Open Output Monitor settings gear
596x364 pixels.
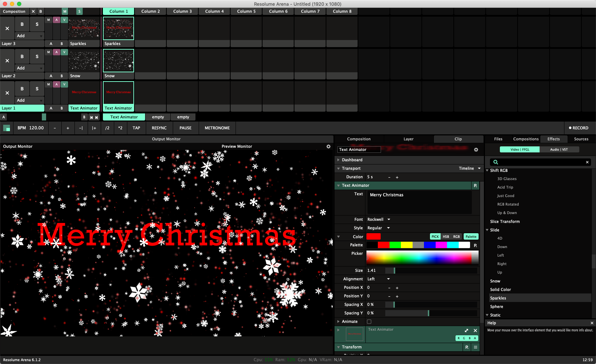[329, 146]
